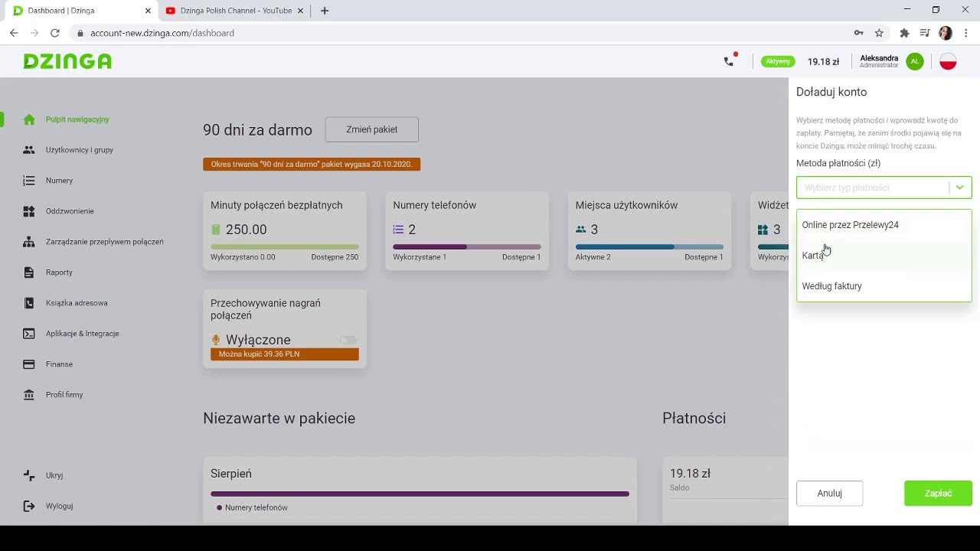The image size is (980, 551).
Task: Select Online przez Przelewy24 option
Action: click(x=884, y=225)
